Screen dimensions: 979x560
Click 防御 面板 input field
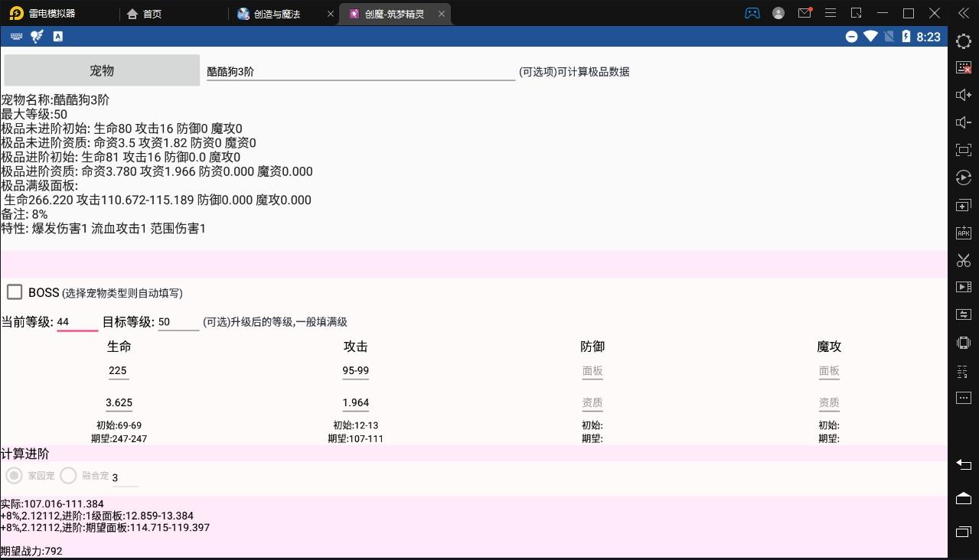pos(592,370)
